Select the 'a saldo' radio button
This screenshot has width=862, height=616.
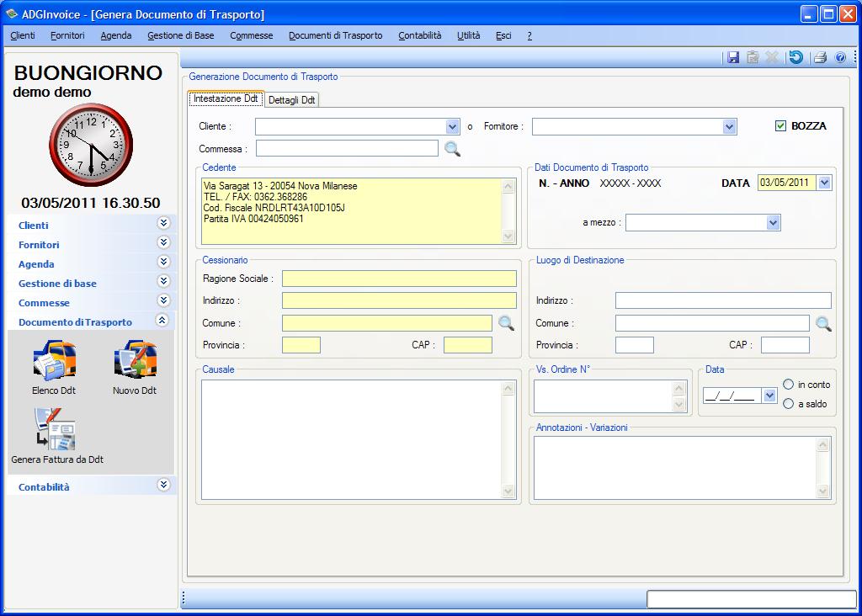click(x=789, y=404)
